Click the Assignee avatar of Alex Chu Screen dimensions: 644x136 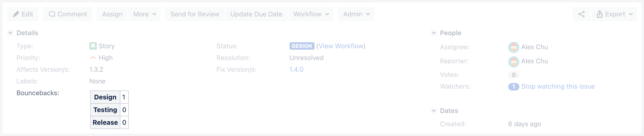click(514, 47)
